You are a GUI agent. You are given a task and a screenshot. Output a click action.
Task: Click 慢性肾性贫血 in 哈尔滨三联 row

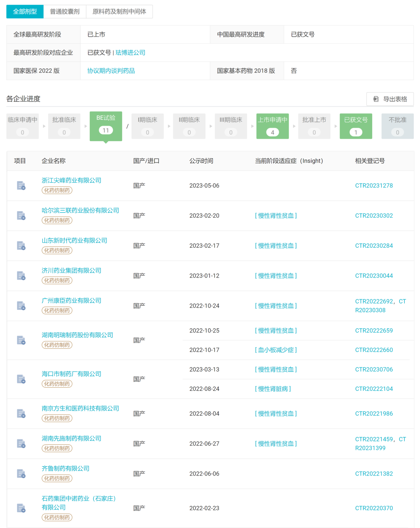coord(276,215)
